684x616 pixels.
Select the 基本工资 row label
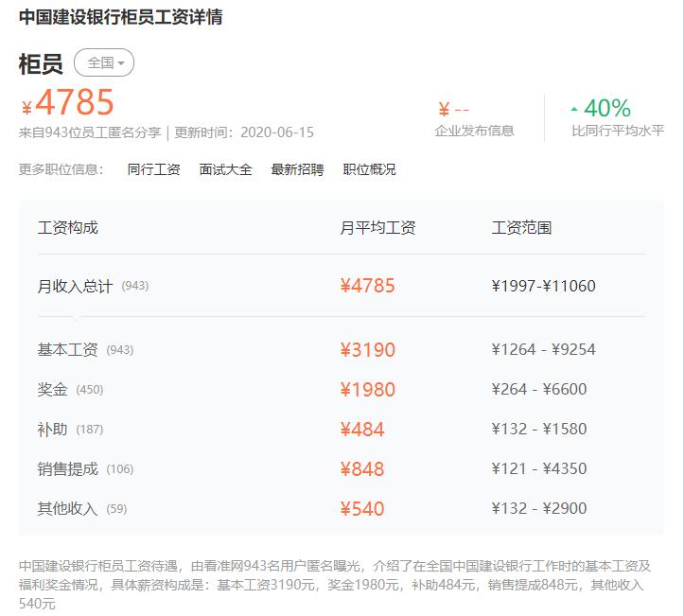(x=68, y=349)
